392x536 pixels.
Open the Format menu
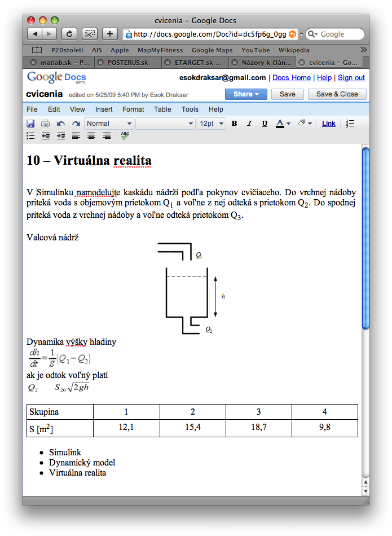pos(133,109)
